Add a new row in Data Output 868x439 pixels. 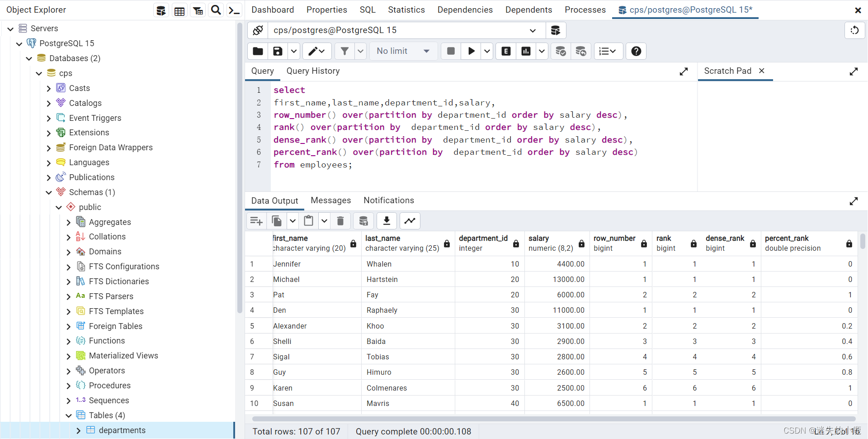coord(256,221)
